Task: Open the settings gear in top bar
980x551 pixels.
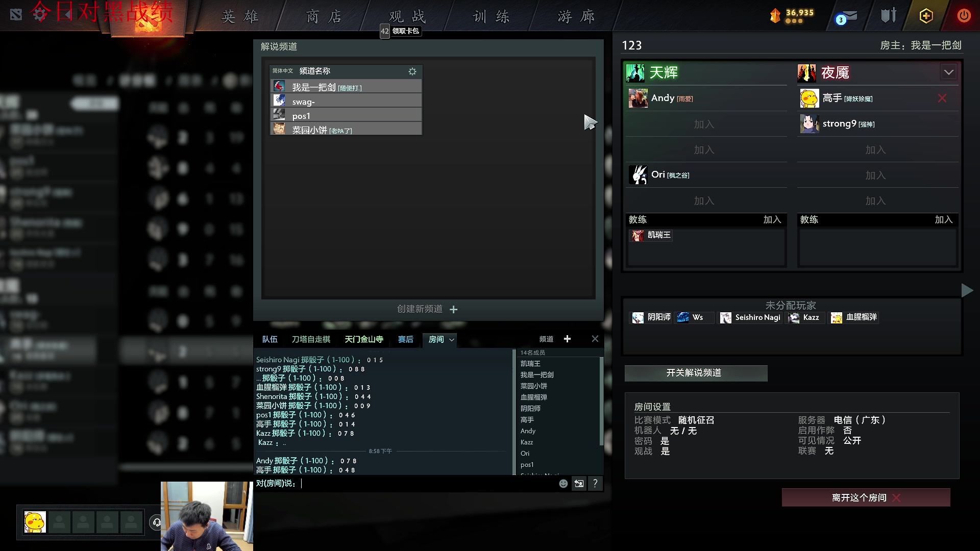Action: pyautogui.click(x=39, y=14)
